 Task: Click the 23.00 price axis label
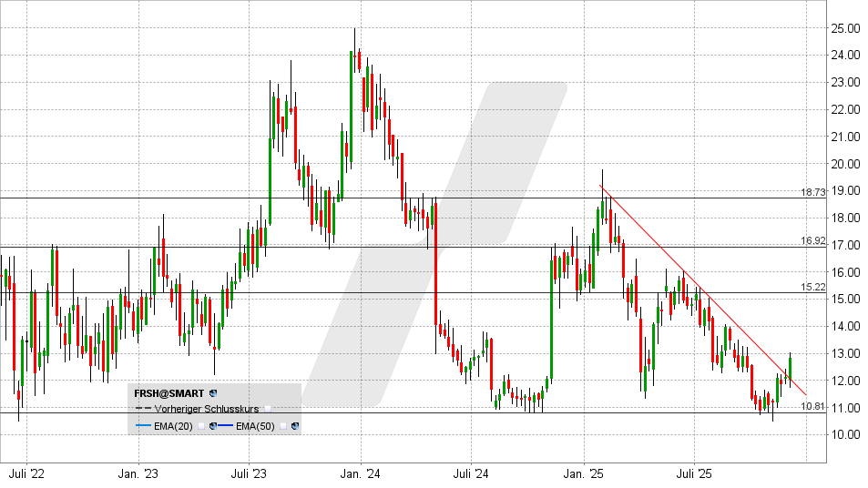[845, 82]
